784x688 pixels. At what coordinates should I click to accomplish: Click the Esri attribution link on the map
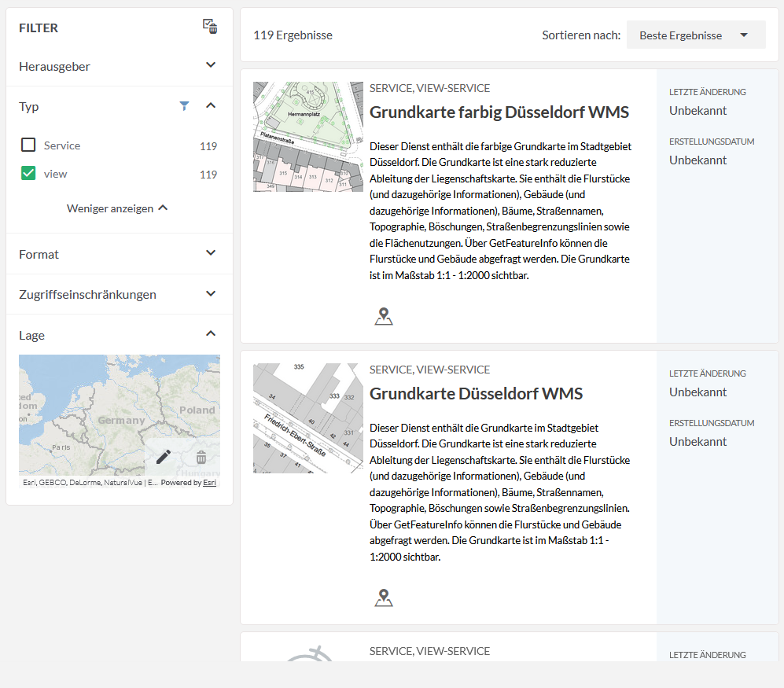209,483
